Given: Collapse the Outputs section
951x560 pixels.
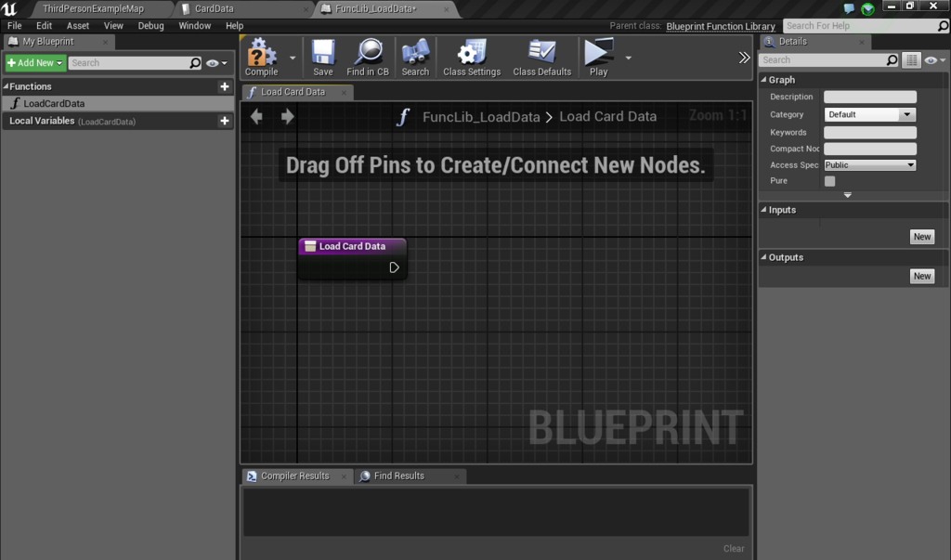Looking at the screenshot, I should point(764,257).
